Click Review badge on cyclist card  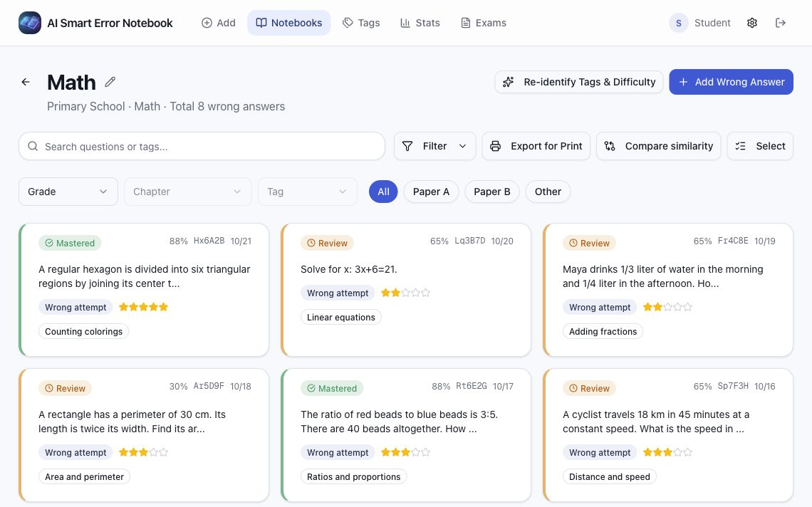pyautogui.click(x=589, y=388)
